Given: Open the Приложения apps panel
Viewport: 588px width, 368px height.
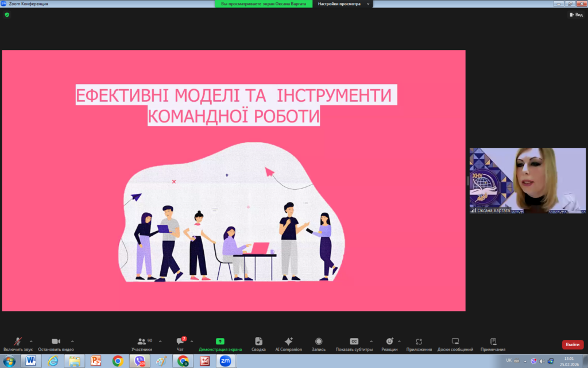Looking at the screenshot, I should click(x=419, y=342).
